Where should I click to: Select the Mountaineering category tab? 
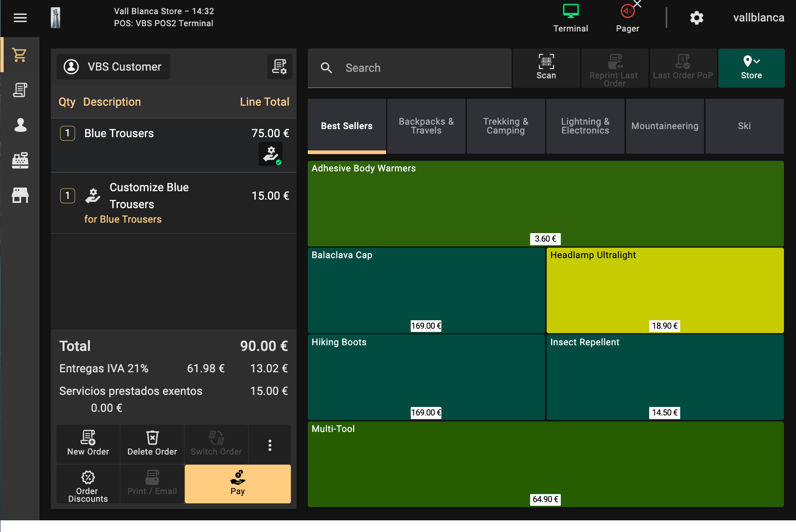pyautogui.click(x=664, y=126)
